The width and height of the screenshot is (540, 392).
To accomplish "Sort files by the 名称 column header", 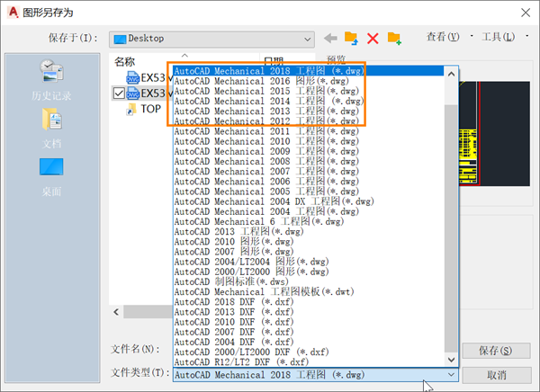I will click(125, 62).
